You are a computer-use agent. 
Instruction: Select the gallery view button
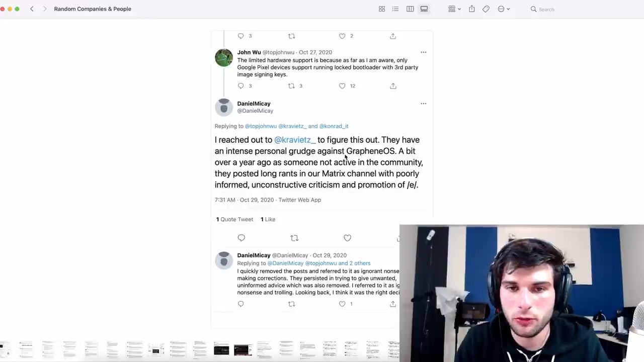tap(424, 9)
